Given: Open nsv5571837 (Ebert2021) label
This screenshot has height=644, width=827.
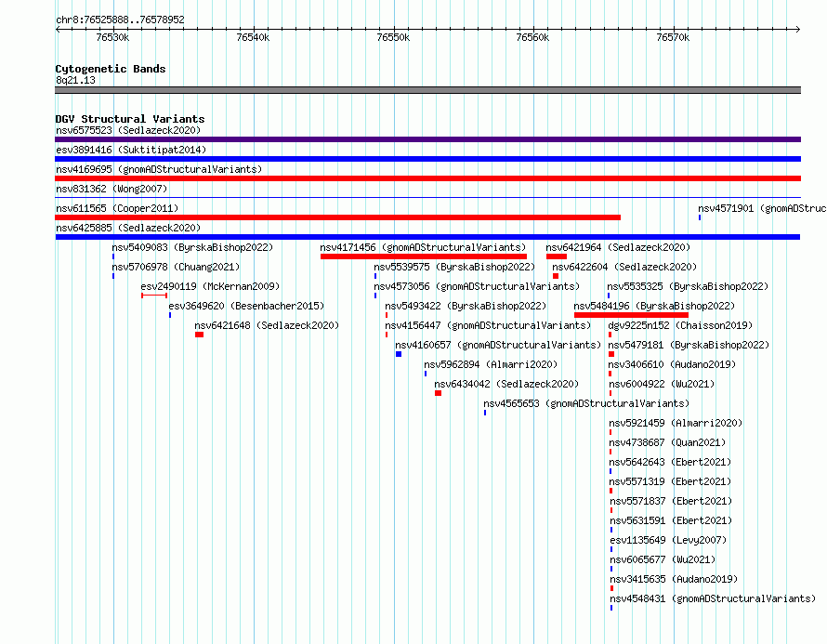Looking at the screenshot, I should tap(671, 501).
